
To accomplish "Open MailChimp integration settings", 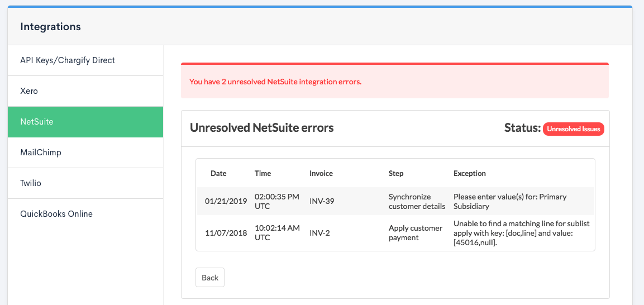I will [x=85, y=152].
